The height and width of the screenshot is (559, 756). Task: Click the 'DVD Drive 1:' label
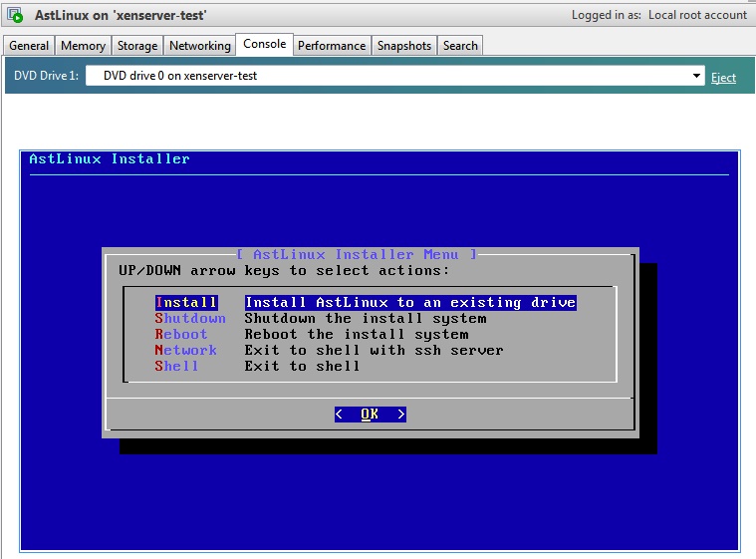coord(46,76)
